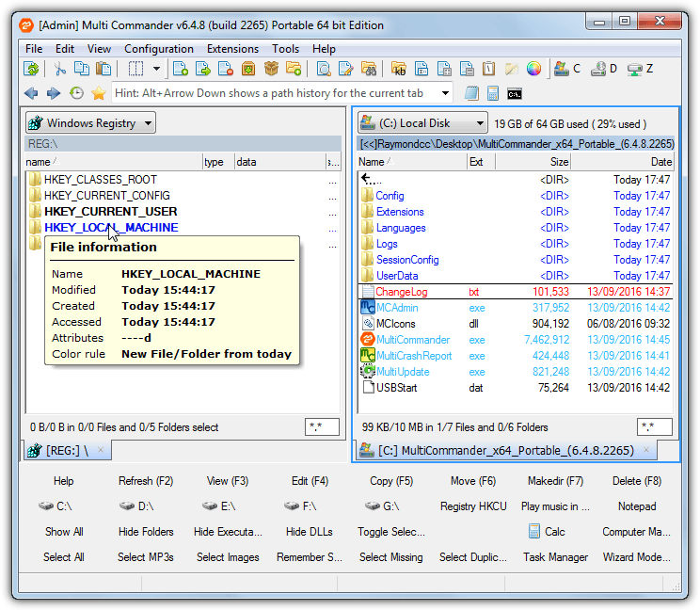Click the clipboard with pen icon
Screen dimensions: 700x610
pyautogui.click(x=489, y=70)
